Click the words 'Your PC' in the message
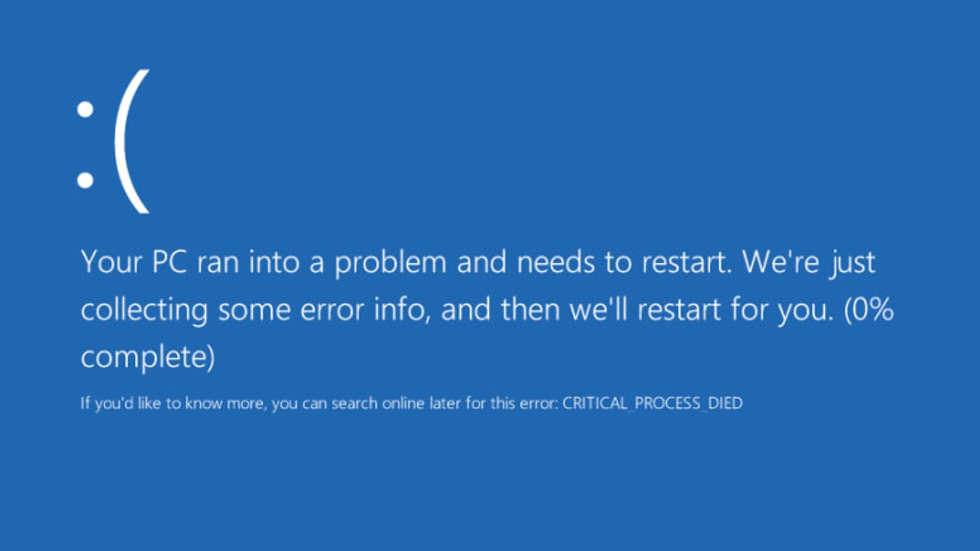This screenshot has height=551, width=980. click(134, 262)
